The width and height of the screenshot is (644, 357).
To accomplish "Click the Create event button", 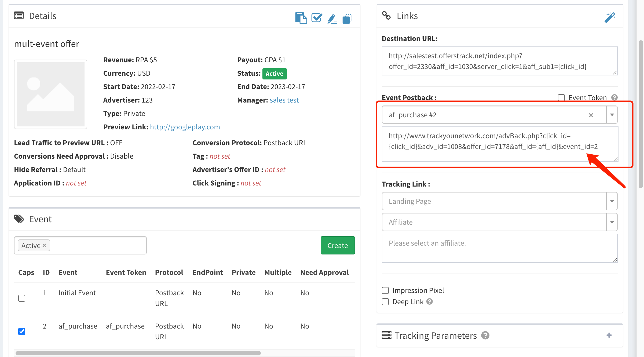I will [x=338, y=245].
